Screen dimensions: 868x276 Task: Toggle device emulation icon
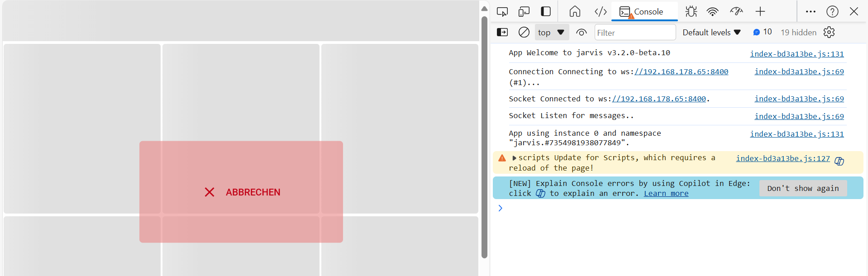(x=524, y=12)
